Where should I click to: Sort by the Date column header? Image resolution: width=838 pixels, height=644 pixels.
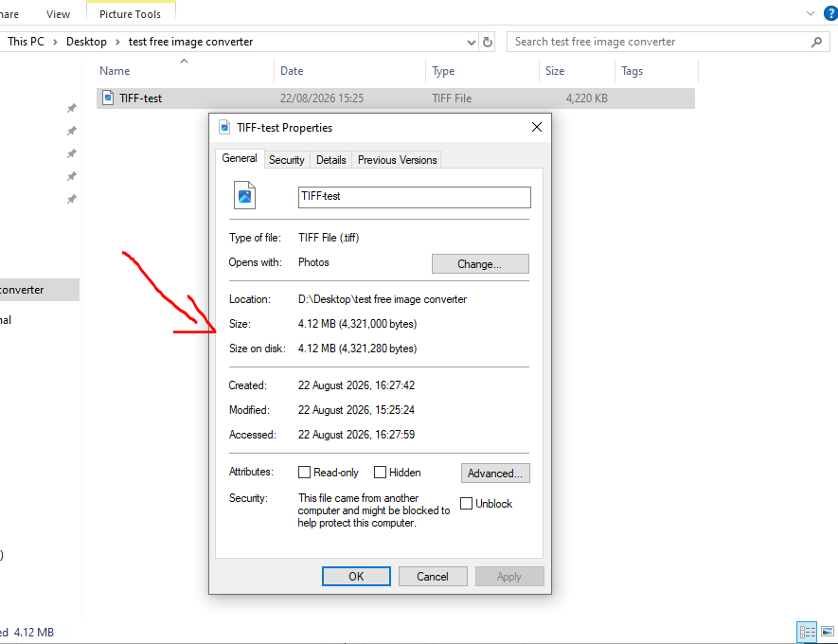pyautogui.click(x=350, y=70)
